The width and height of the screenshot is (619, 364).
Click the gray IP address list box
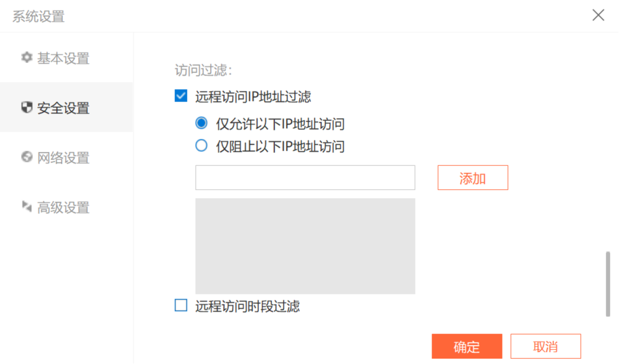(305, 246)
